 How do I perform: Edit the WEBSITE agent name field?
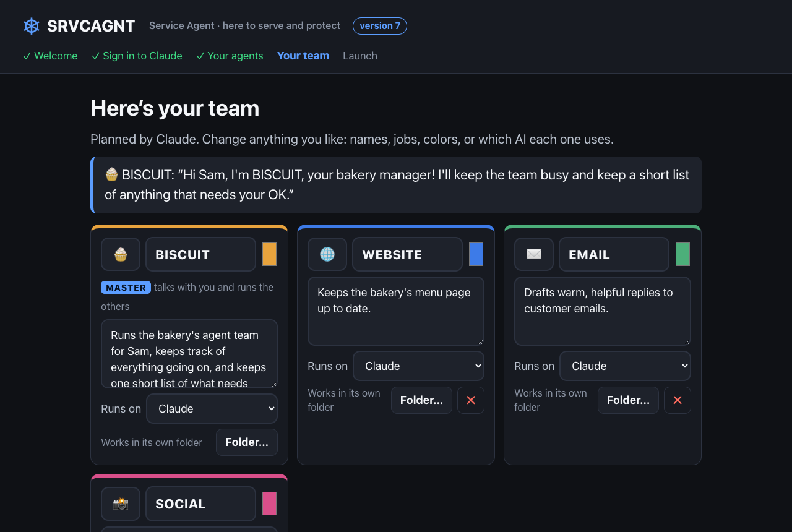coord(407,254)
